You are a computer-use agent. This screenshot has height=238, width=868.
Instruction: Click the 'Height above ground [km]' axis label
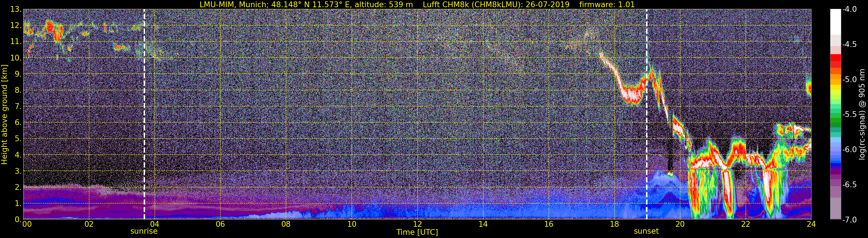[x=4, y=114]
